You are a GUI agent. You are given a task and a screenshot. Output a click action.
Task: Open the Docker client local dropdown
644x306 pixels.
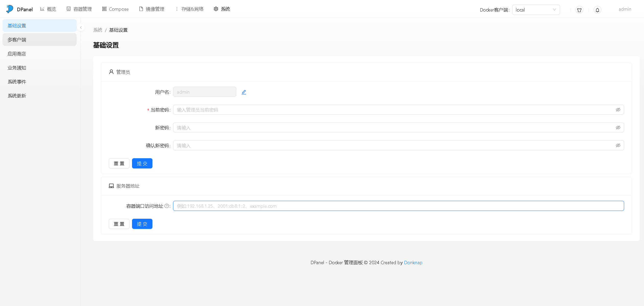pos(536,10)
